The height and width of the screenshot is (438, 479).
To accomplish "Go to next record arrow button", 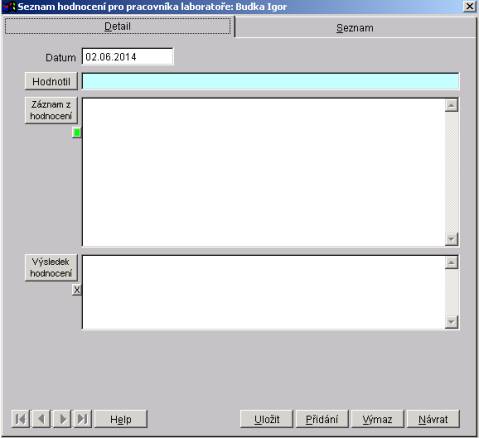I will coord(62,419).
